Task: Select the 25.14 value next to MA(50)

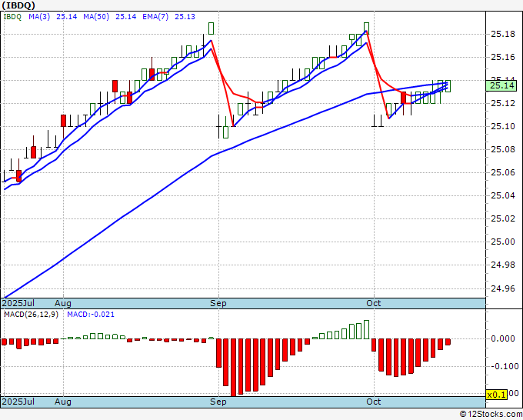Action: point(125,17)
